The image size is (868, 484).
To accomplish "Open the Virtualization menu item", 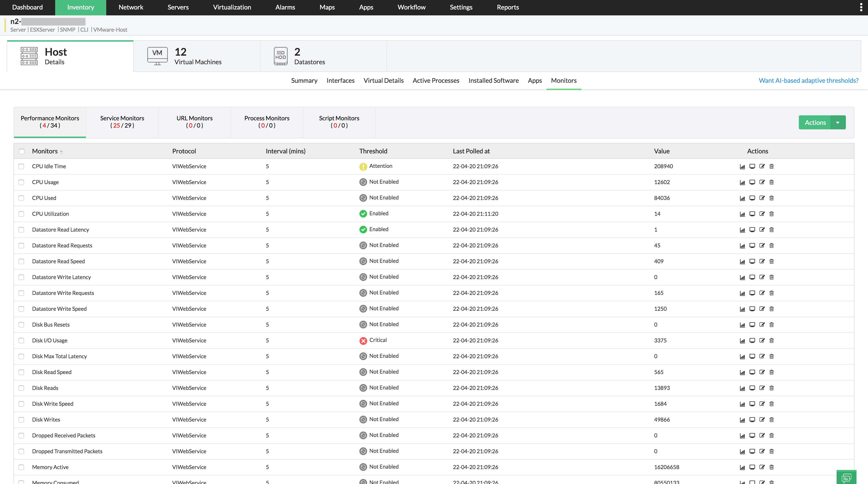I will click(x=231, y=7).
